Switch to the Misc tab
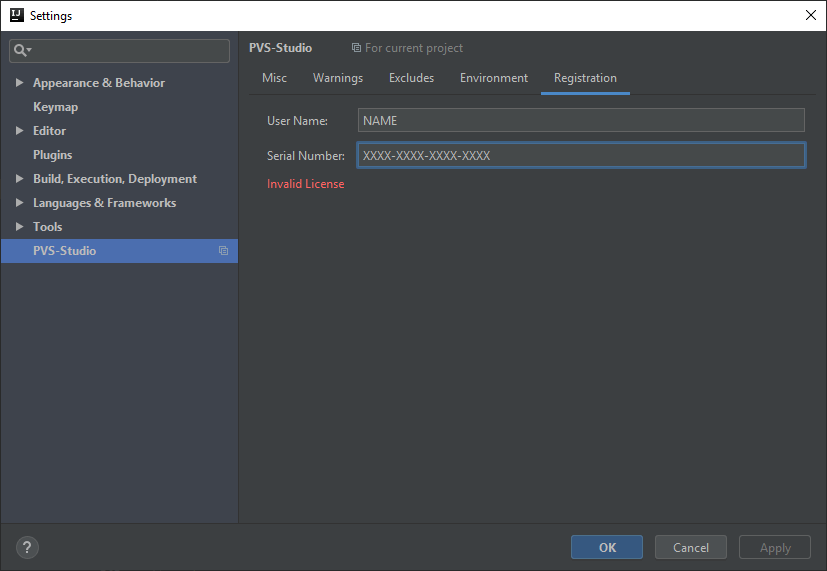The image size is (827, 571). (274, 78)
